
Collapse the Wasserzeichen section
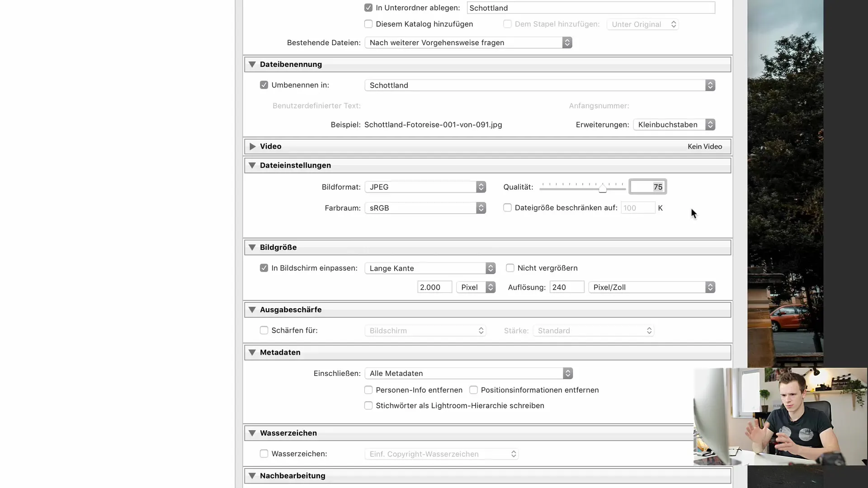coord(252,433)
